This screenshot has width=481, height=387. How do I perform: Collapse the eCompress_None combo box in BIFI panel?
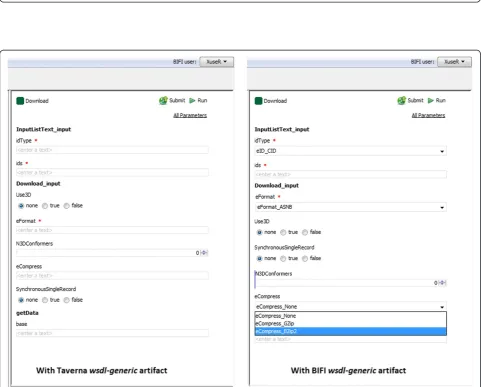coord(351,306)
